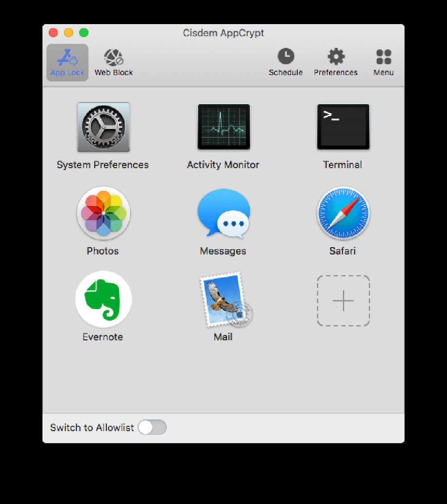Viewport: 447px width, 504px height.
Task: Click the Switch to Allowlist text
Action: coord(92,428)
